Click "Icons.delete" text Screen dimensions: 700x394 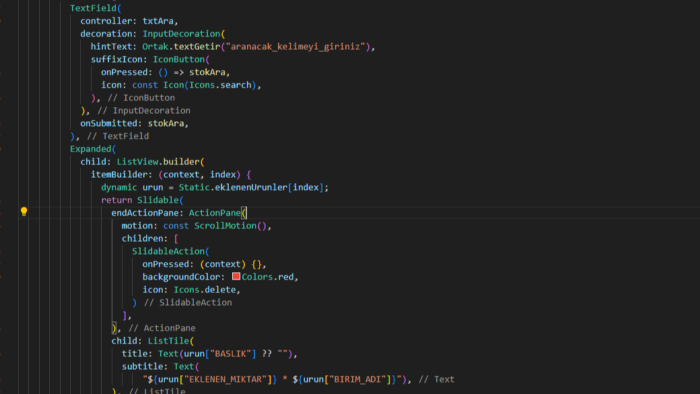point(205,290)
